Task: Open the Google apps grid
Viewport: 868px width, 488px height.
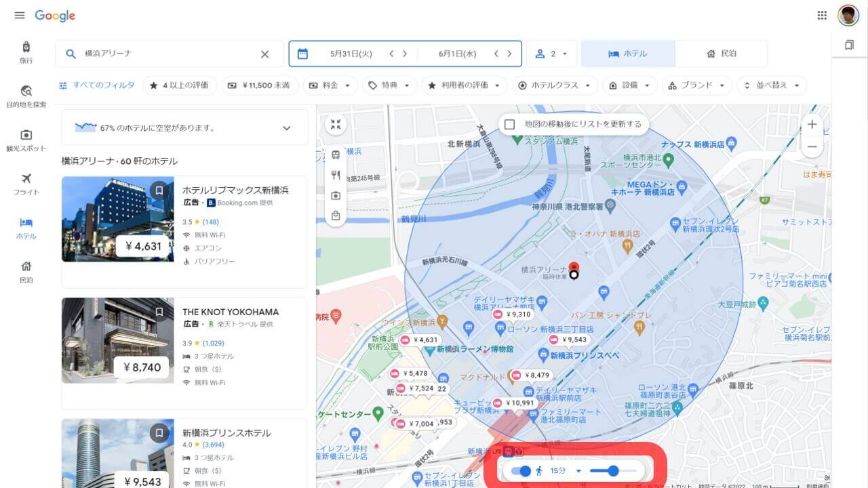Action: click(822, 15)
